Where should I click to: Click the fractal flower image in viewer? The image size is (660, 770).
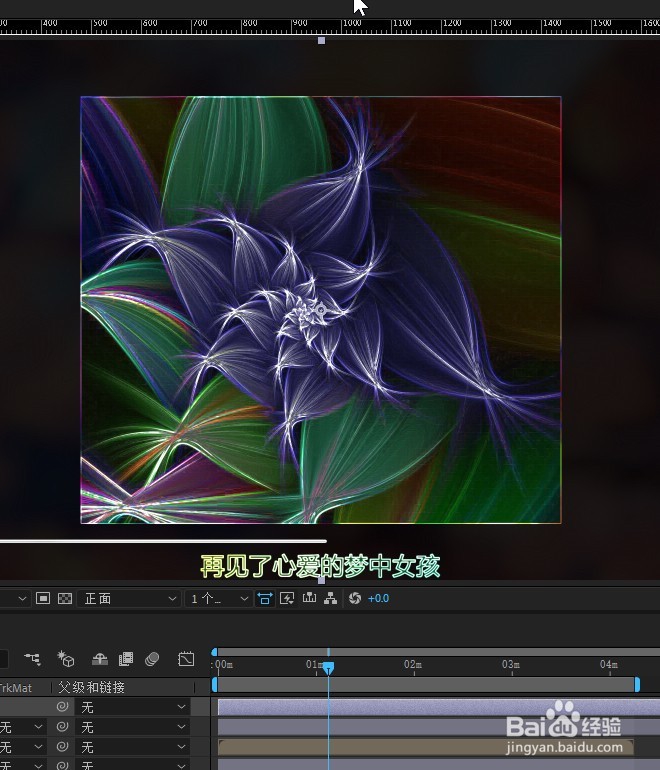[x=321, y=310]
